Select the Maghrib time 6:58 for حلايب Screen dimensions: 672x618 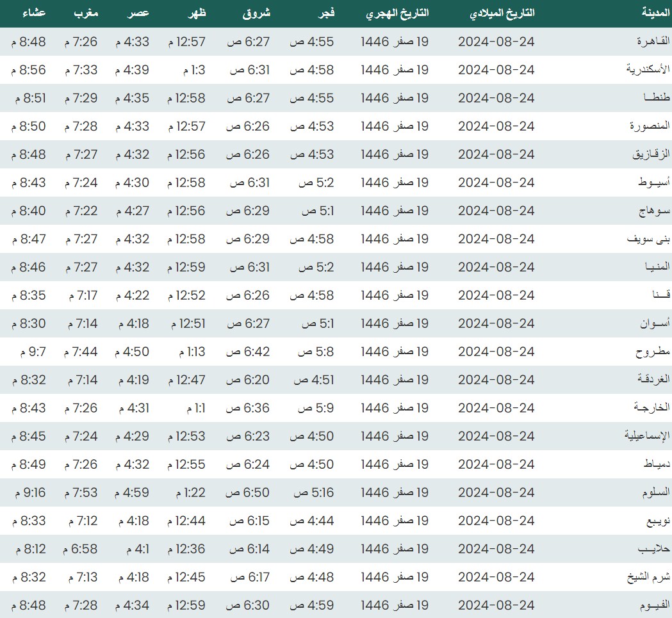pyautogui.click(x=80, y=549)
